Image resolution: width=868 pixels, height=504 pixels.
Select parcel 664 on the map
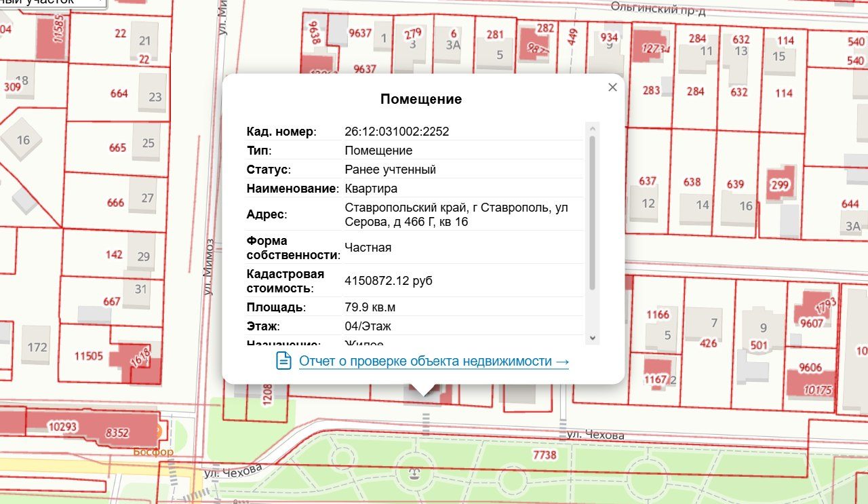[119, 94]
